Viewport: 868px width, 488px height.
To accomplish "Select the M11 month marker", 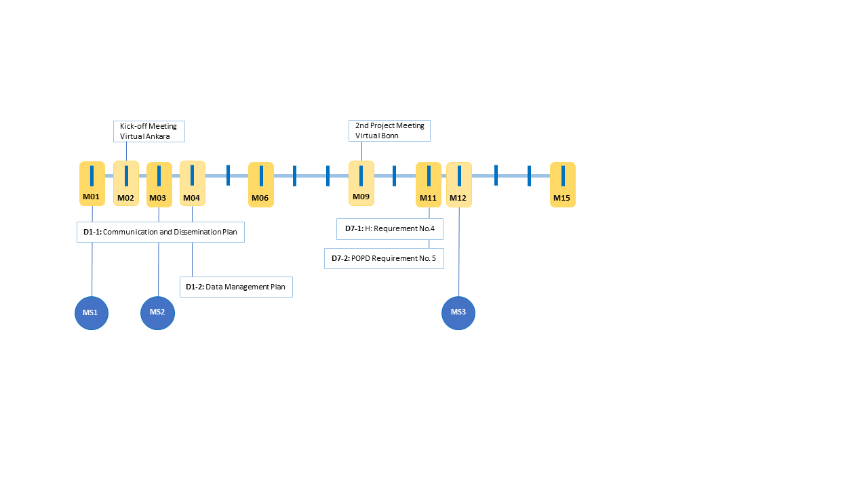I will [429, 184].
